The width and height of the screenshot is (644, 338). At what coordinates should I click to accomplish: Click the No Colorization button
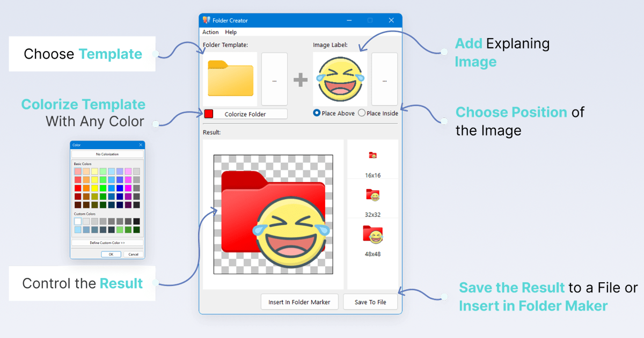(x=107, y=153)
